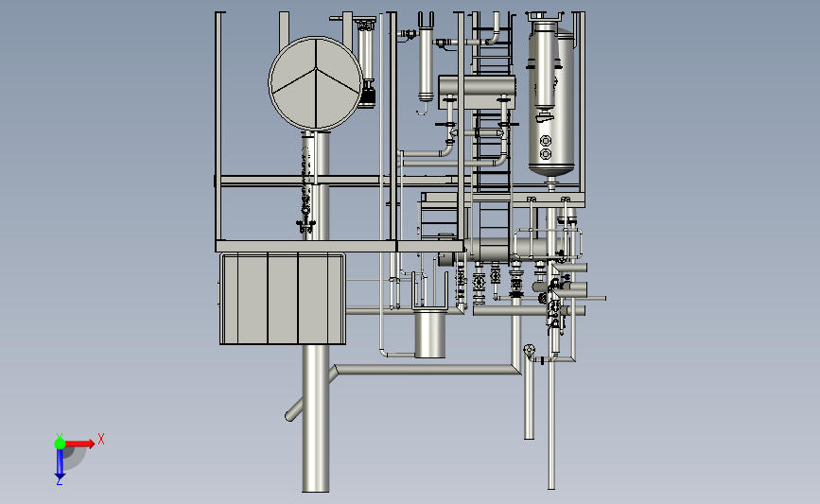Select the large circular three-spoke tank head
820x504 pixels.
coord(315,83)
